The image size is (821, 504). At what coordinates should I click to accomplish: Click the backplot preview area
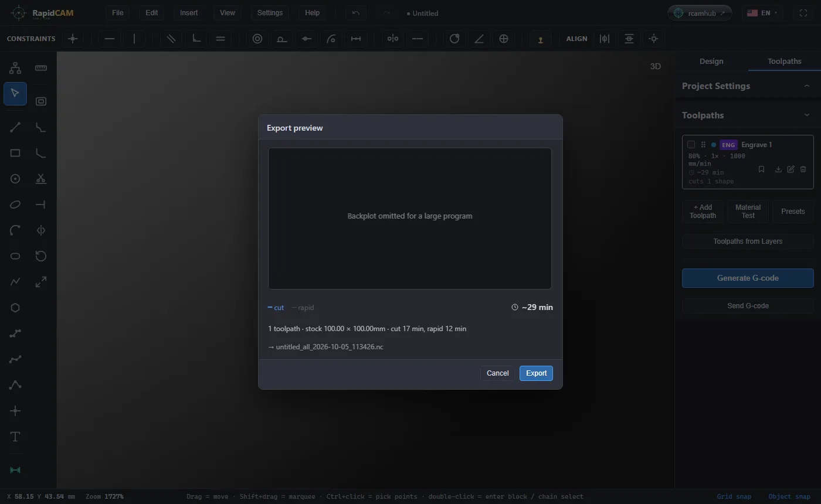point(410,219)
